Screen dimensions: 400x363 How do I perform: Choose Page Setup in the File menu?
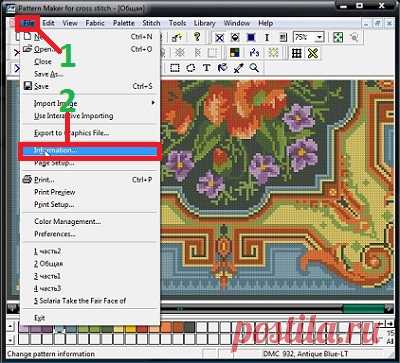(90, 163)
